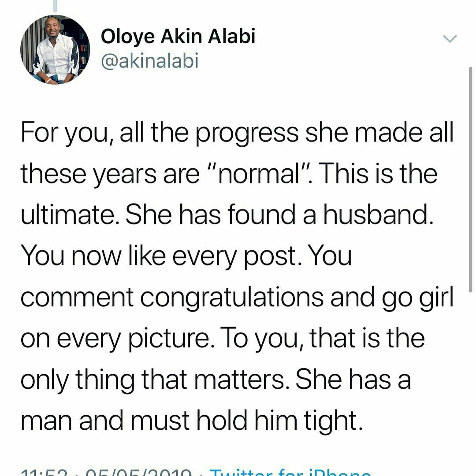
Task: Click the 05/05/2019 tweet date
Action: [138, 472]
